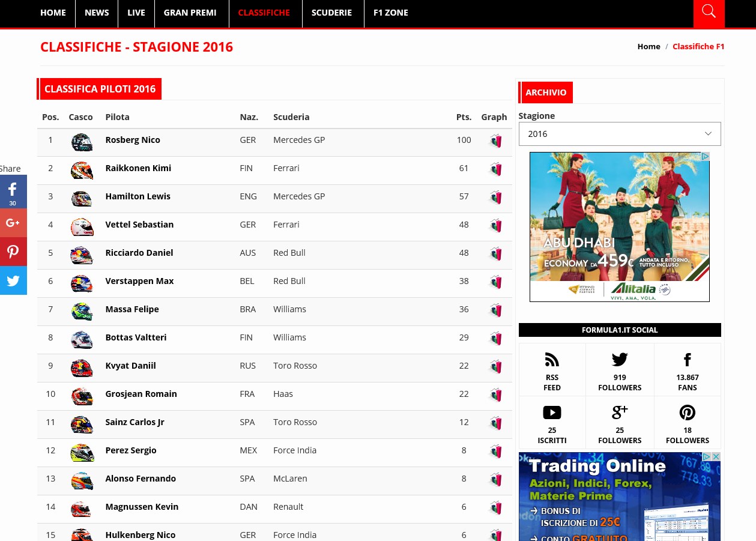Select the ARCHIVIO tab heading
Viewport: 756px width, 541px height.
coord(546,92)
